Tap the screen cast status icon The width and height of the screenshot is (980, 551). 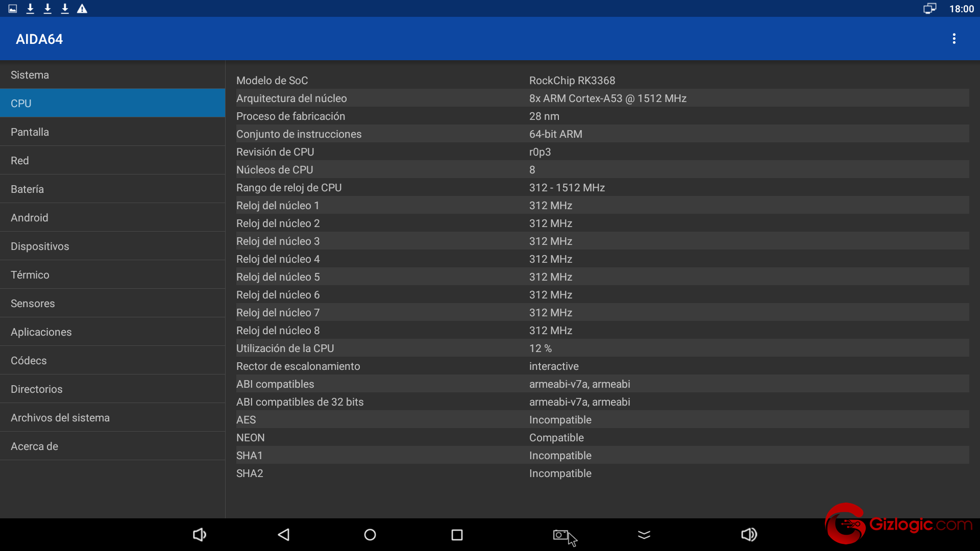pos(929,9)
